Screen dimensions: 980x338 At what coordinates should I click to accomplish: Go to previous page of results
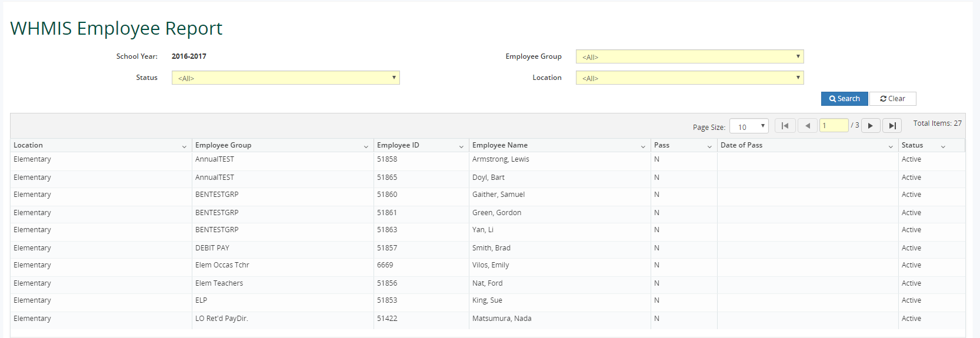click(x=808, y=126)
